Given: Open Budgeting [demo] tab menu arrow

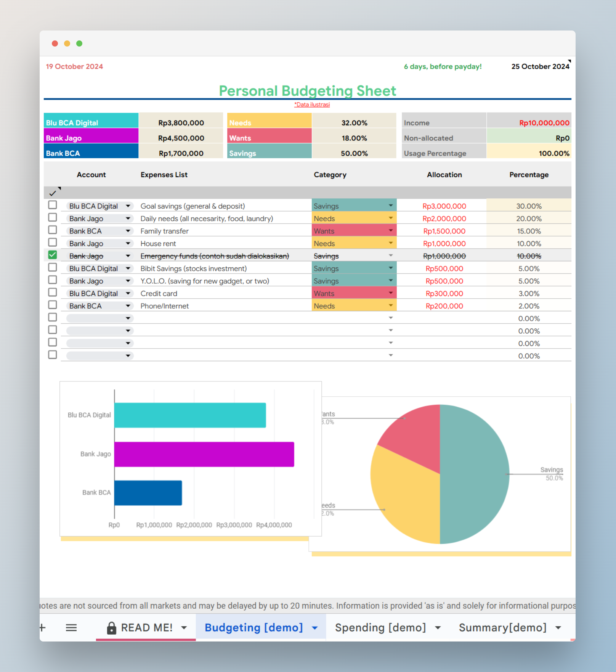Looking at the screenshot, I should click(315, 628).
